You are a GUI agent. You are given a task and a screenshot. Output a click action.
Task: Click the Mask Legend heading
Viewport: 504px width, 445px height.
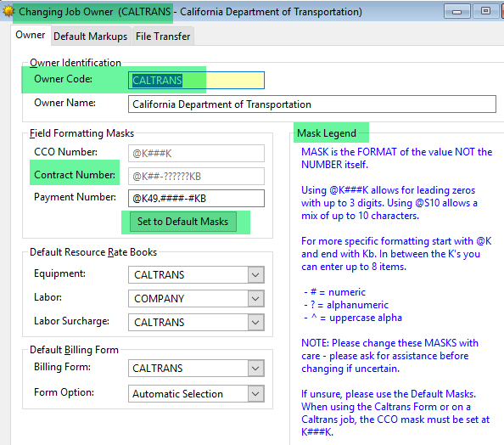327,133
